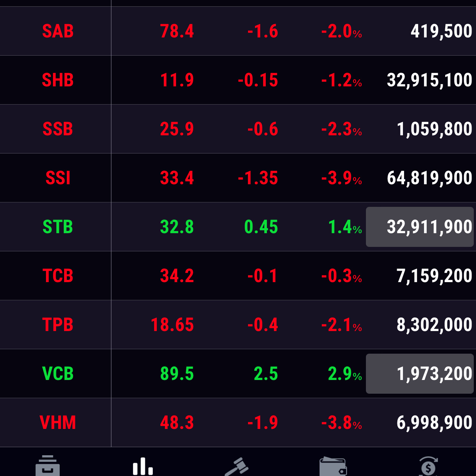Viewport: 476px width, 476px height.
Task: Select the SAB stock symbol
Action: pos(58,31)
